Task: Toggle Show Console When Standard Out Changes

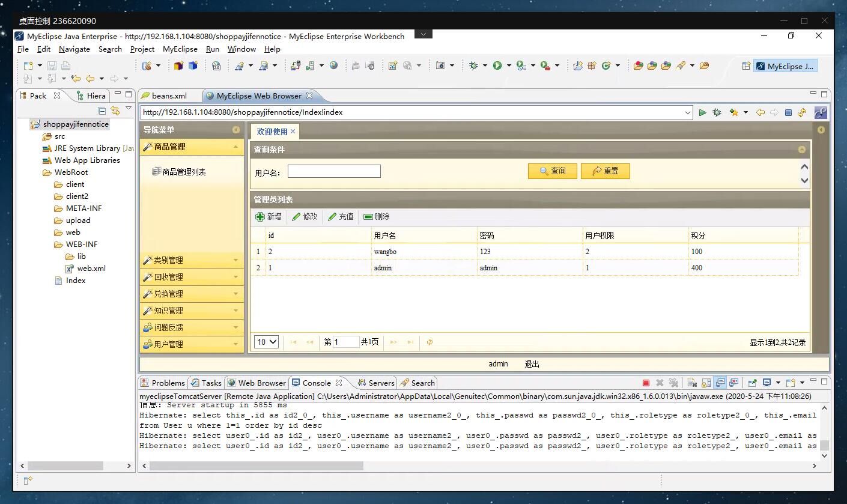Action: (720, 383)
